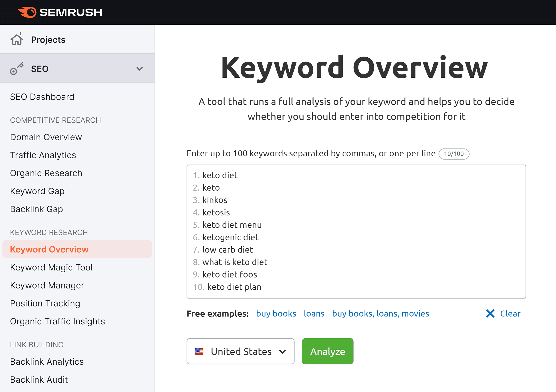
Task: Click the free example 'buy books' link
Action: tap(276, 313)
